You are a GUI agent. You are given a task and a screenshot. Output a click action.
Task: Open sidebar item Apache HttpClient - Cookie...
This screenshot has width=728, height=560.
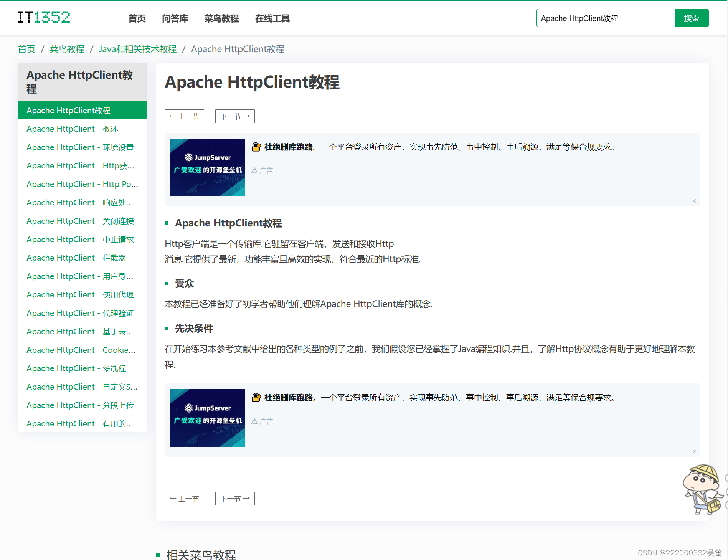click(x=83, y=350)
